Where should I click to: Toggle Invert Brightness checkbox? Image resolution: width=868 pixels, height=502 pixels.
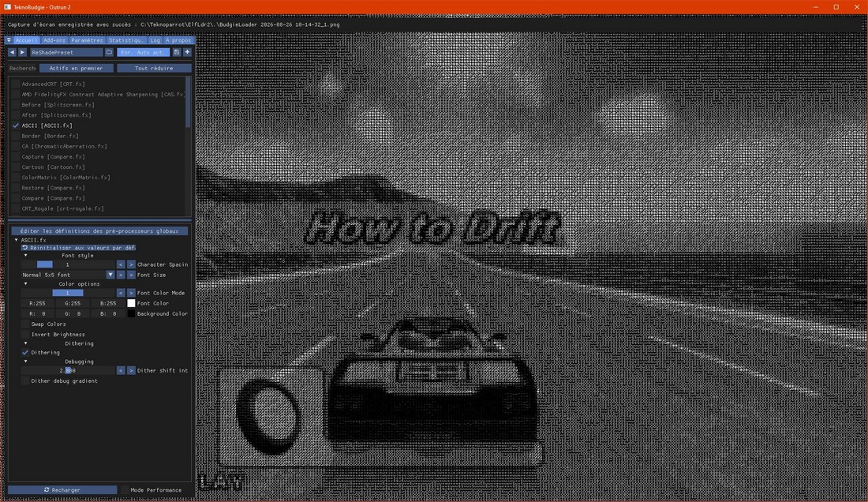pyautogui.click(x=25, y=335)
